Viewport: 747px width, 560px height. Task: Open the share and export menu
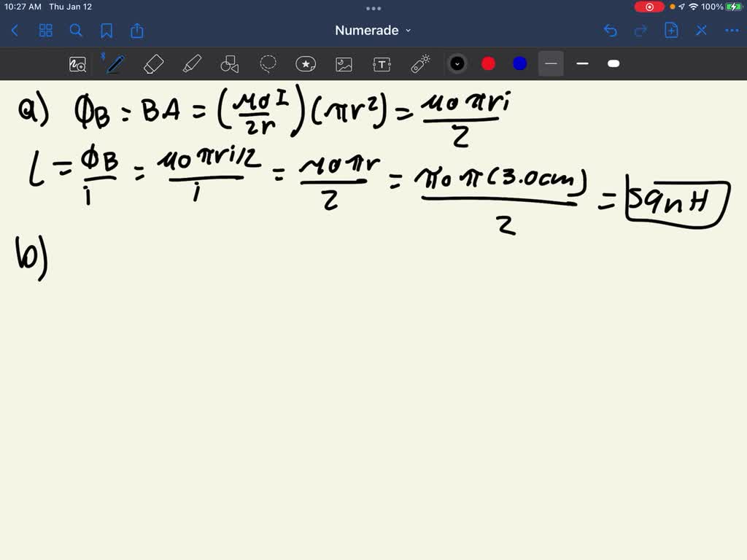[x=137, y=31]
